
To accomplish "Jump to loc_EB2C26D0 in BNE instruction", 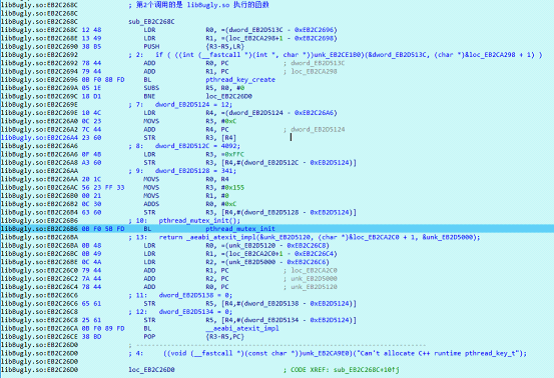I will tap(229, 96).
